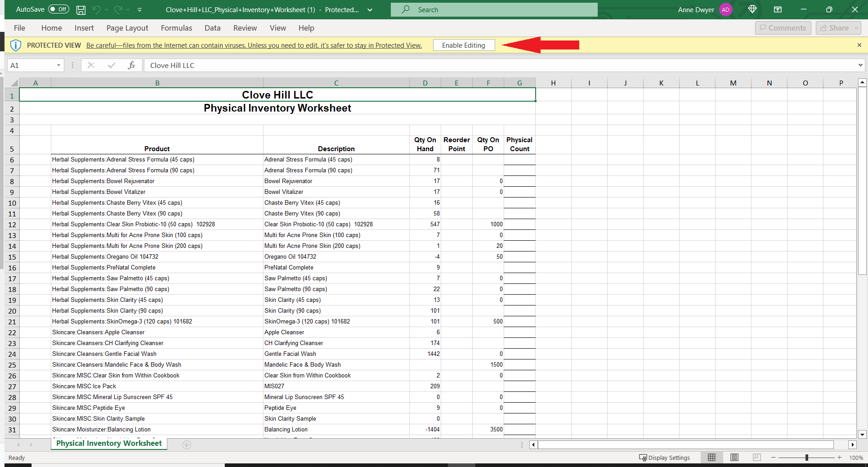Click the Redo arrow icon

click(x=118, y=9)
